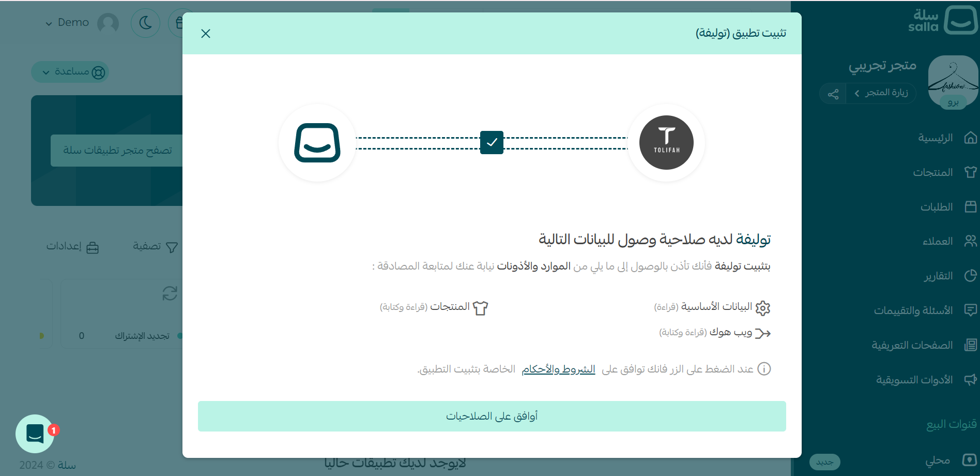The width and height of the screenshot is (980, 476).
Task: Click the checkmark between the app logos
Action: pos(492,142)
